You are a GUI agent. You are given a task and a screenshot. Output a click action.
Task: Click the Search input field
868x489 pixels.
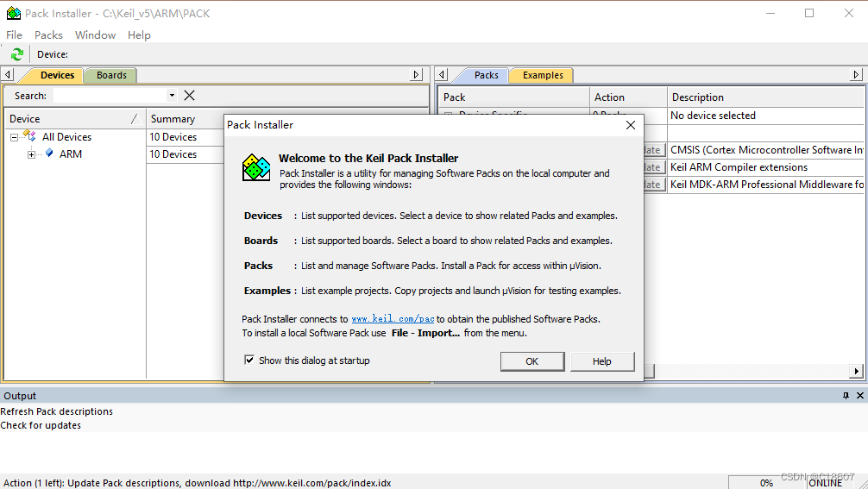pos(110,95)
